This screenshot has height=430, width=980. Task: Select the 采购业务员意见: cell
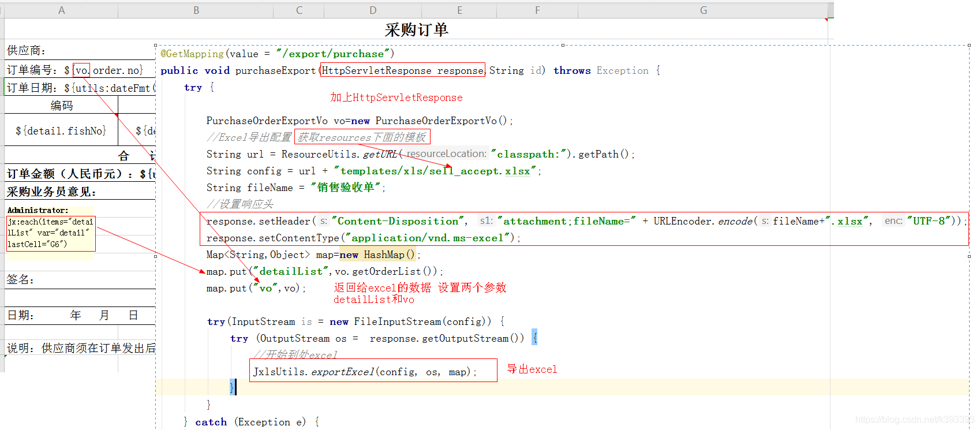pyautogui.click(x=80, y=192)
